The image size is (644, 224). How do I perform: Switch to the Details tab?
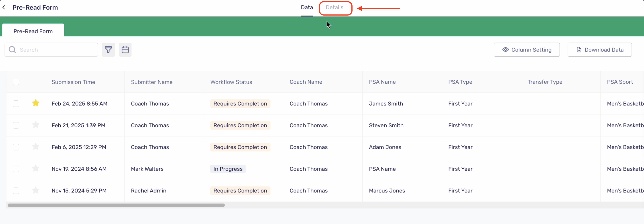tap(335, 8)
